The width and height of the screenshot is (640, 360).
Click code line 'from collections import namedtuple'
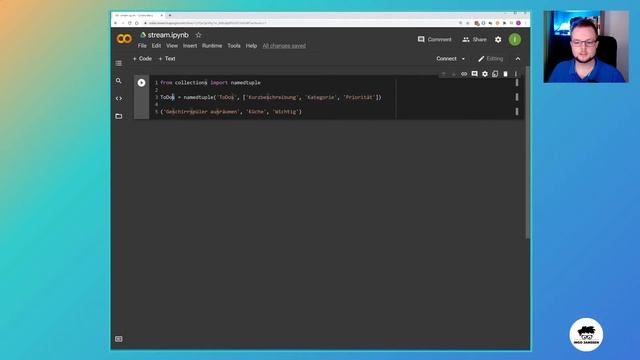(x=210, y=83)
